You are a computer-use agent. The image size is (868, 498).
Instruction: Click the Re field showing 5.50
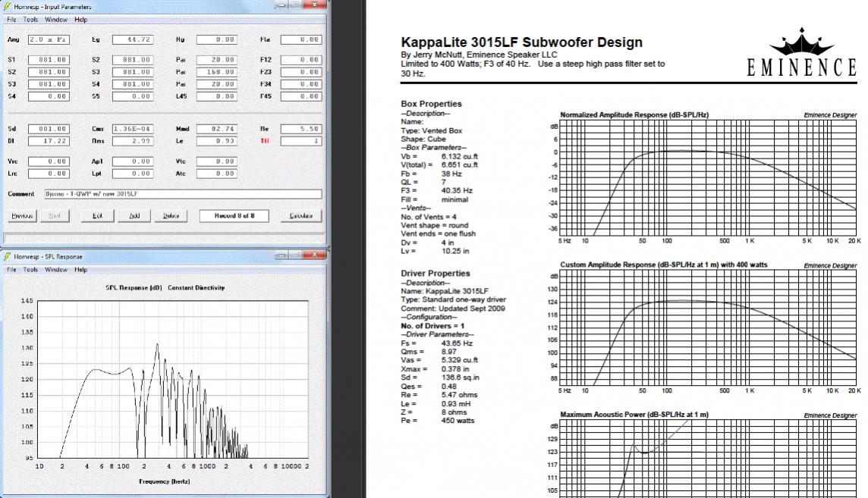pos(301,129)
